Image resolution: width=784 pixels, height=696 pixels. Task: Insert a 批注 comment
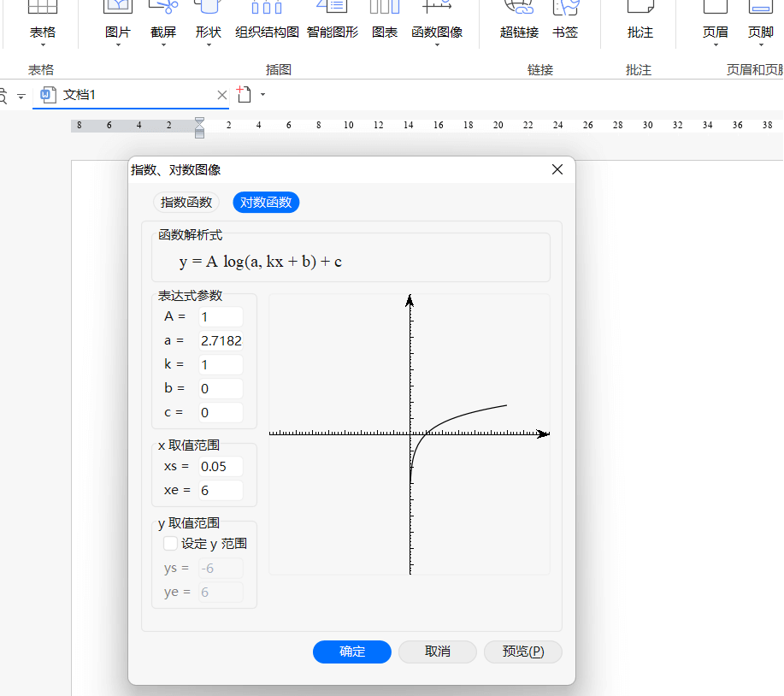tap(640, 20)
